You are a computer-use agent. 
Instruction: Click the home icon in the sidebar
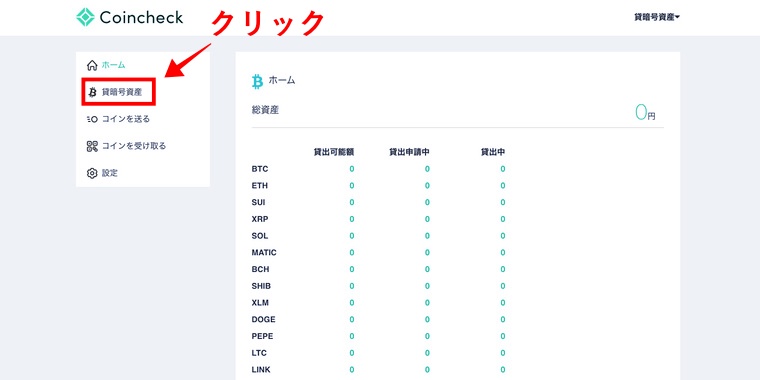coord(92,65)
